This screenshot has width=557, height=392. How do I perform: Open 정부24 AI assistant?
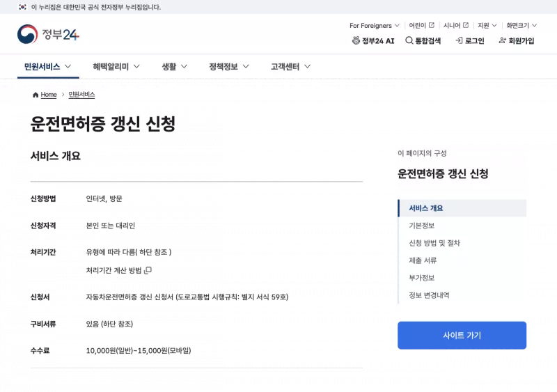(373, 40)
